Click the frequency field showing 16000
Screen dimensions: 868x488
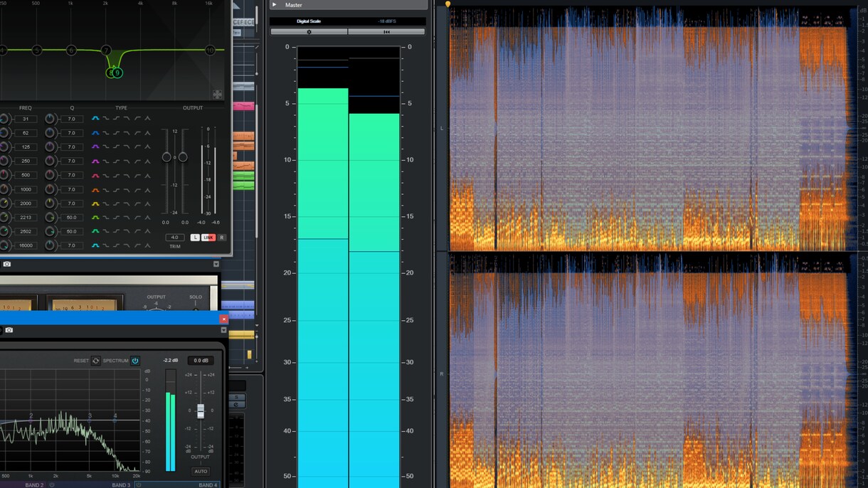(x=26, y=245)
